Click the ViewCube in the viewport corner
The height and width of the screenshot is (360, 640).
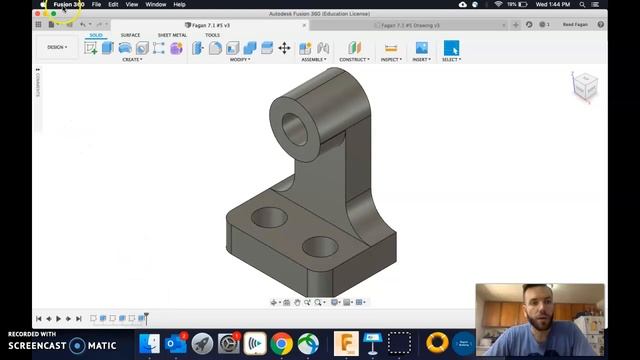pos(585,86)
